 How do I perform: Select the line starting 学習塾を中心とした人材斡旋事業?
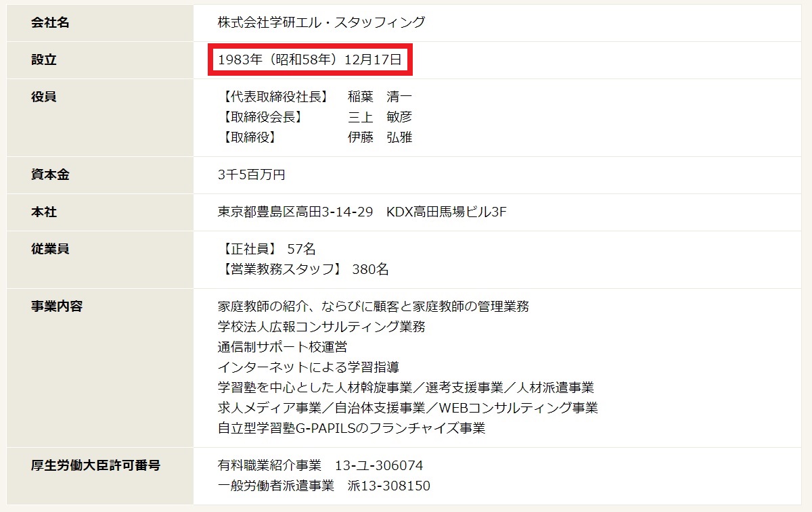pyautogui.click(x=406, y=388)
